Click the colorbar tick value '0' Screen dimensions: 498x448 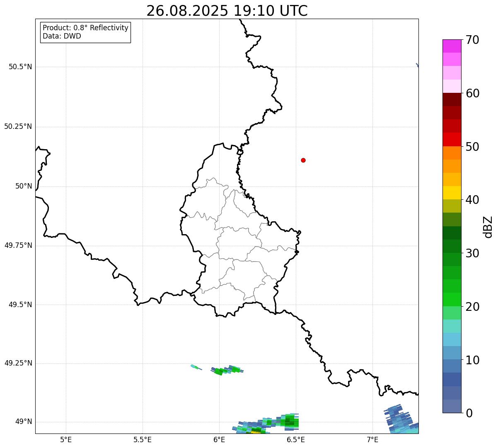click(x=469, y=413)
